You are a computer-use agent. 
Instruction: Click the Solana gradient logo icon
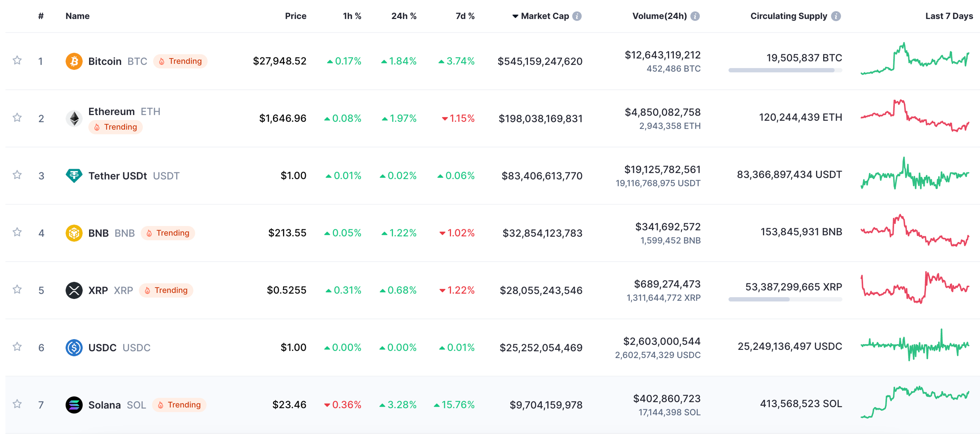pos(74,405)
